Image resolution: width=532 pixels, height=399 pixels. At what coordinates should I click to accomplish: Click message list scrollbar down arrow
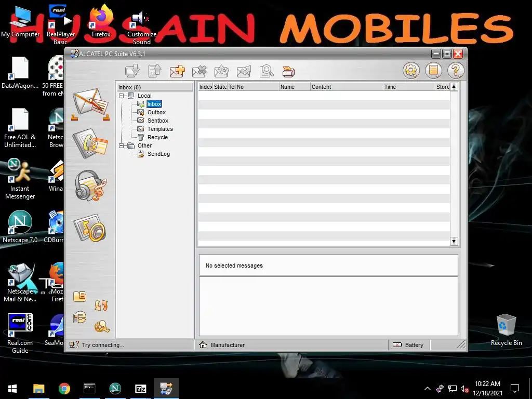click(x=454, y=241)
